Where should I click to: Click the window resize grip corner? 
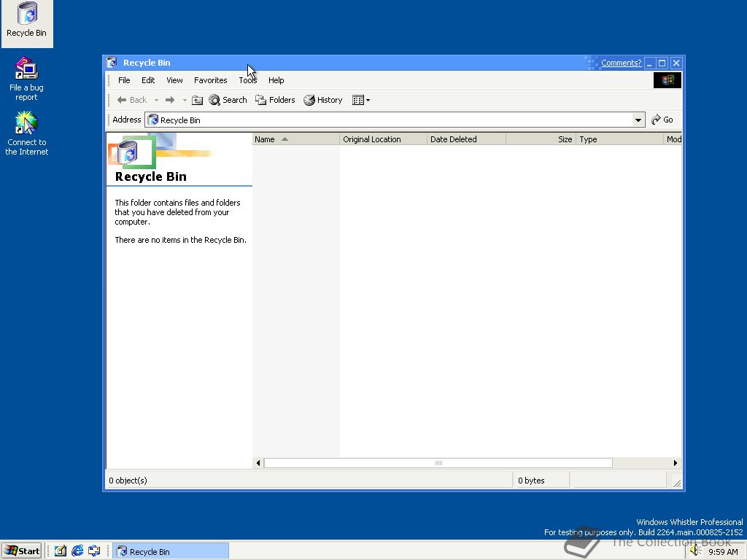tap(676, 483)
